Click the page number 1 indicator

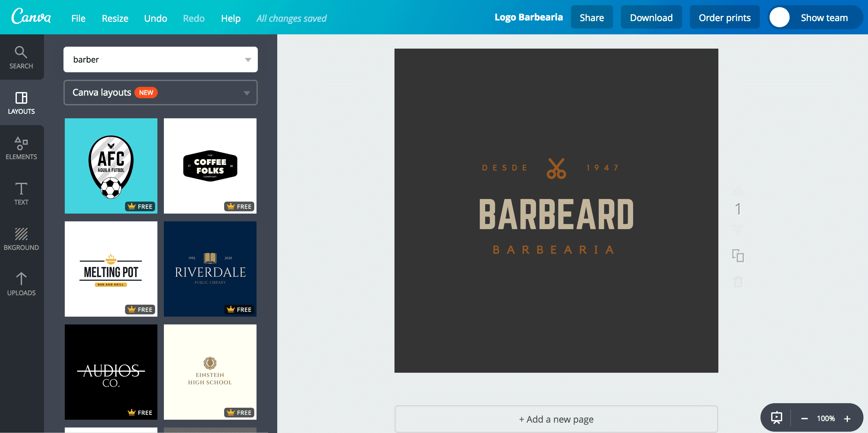click(x=738, y=209)
